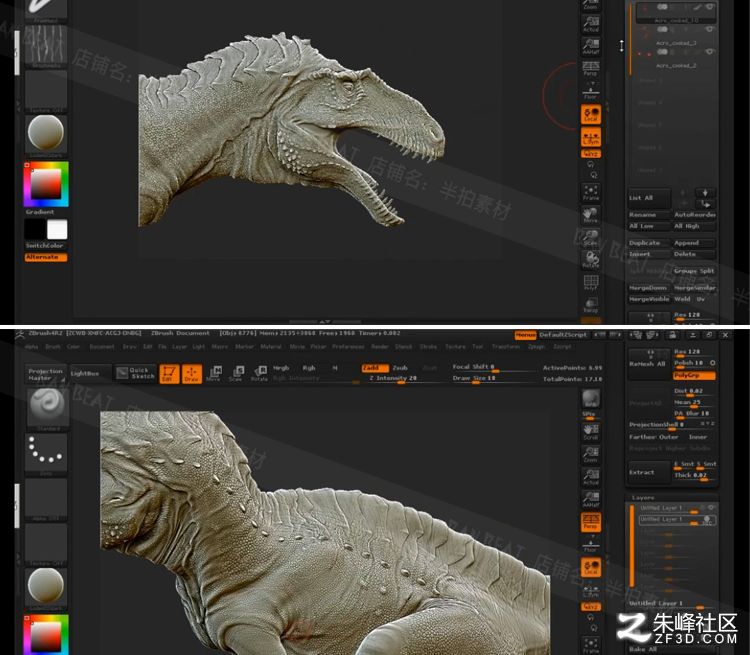This screenshot has height=655, width=750.
Task: Toggle Edit mode button in toolbar
Action: 169,374
